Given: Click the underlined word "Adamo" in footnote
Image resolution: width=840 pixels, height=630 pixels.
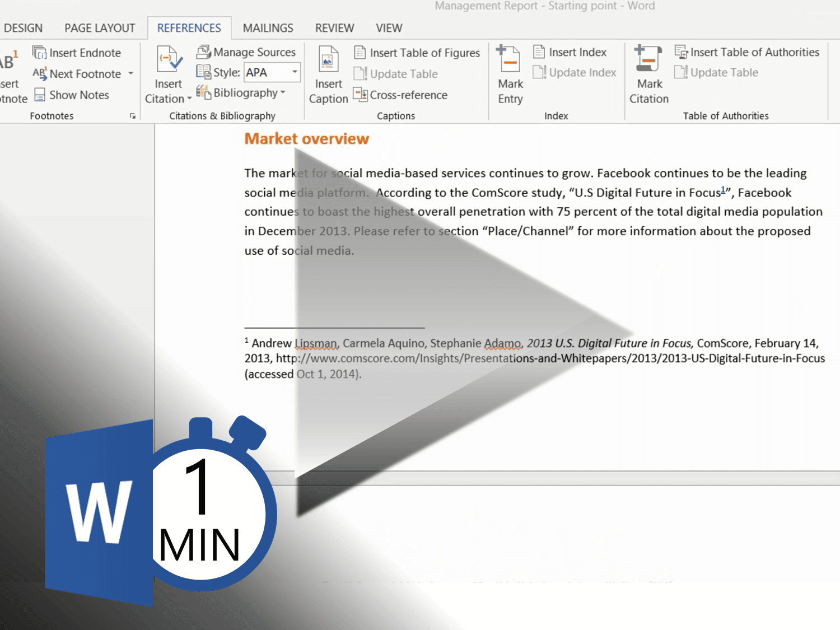Looking at the screenshot, I should pos(502,343).
